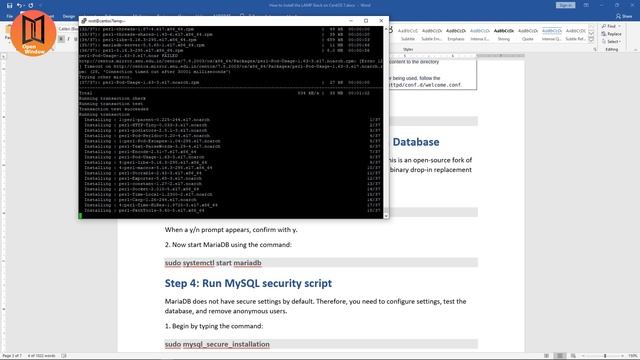Expand the Styles gallery More arrow

pyautogui.click(x=591, y=39)
